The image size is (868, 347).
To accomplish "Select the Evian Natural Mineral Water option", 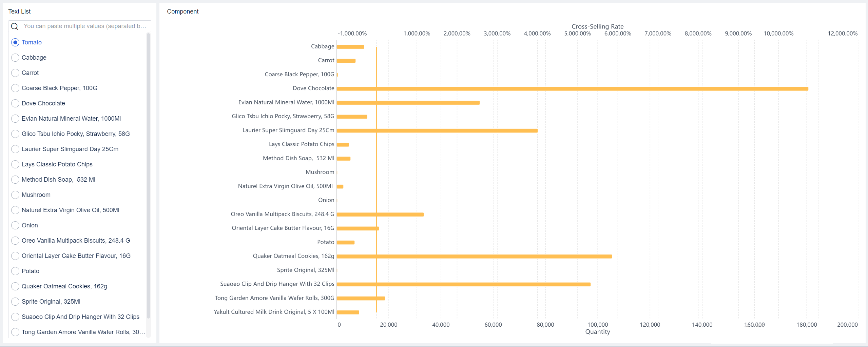I will coord(15,119).
